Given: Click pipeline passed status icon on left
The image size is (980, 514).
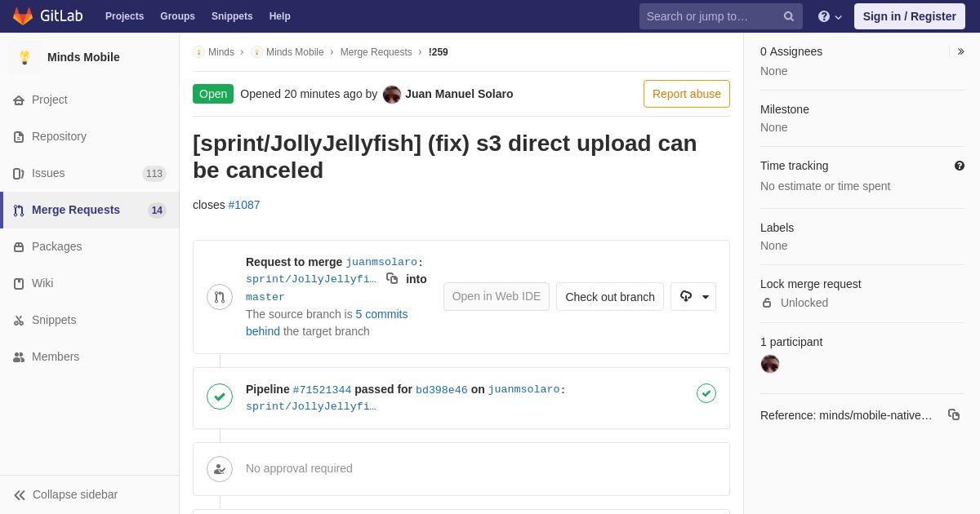Looking at the screenshot, I should (220, 397).
